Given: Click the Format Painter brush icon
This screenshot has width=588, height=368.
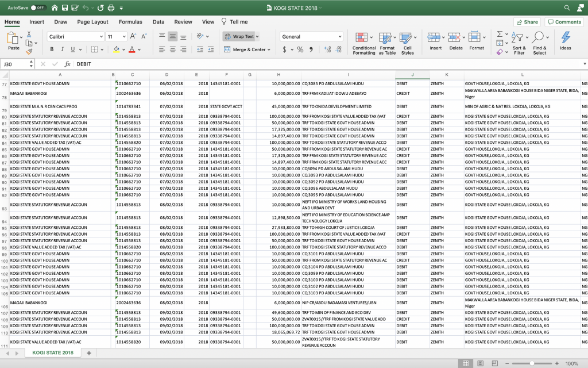Looking at the screenshot, I should click(29, 51).
